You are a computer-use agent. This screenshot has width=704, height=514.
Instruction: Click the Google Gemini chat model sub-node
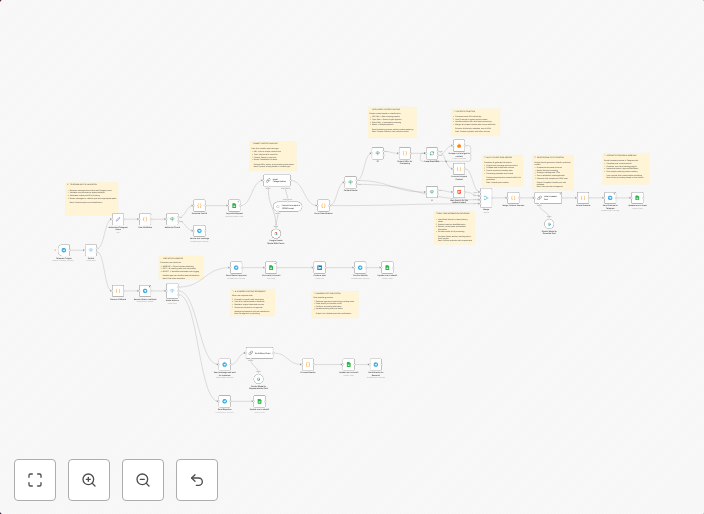(276, 232)
